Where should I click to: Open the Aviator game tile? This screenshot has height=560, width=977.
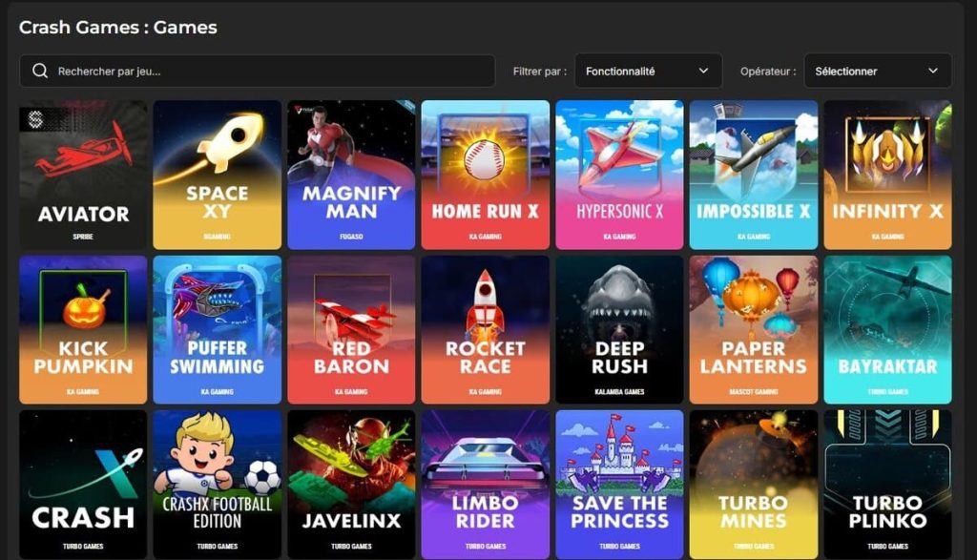coord(83,175)
